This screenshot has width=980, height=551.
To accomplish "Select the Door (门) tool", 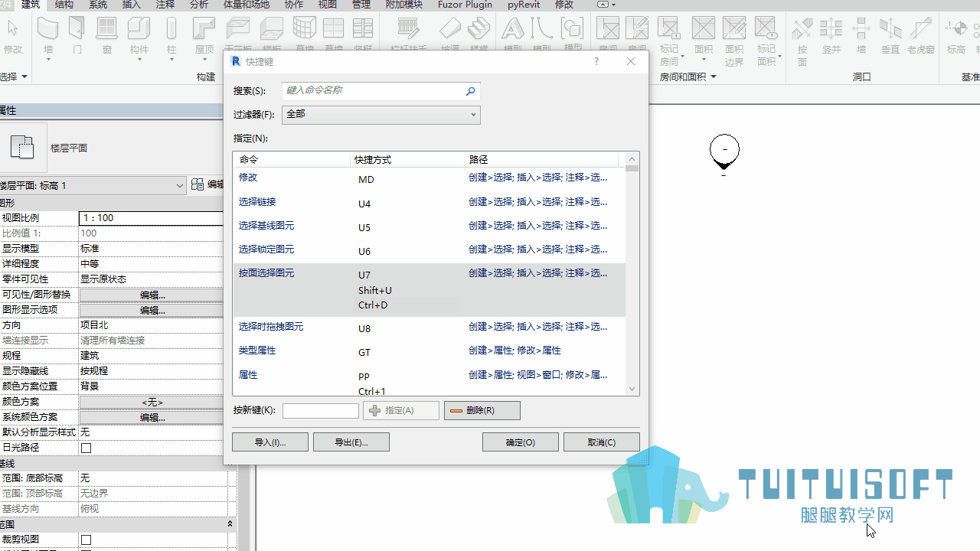I will [77, 37].
